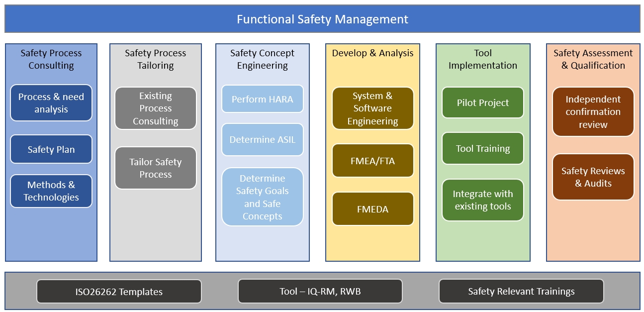This screenshot has height=312, width=644.
Task: Select the FMEDA box
Action: [373, 209]
